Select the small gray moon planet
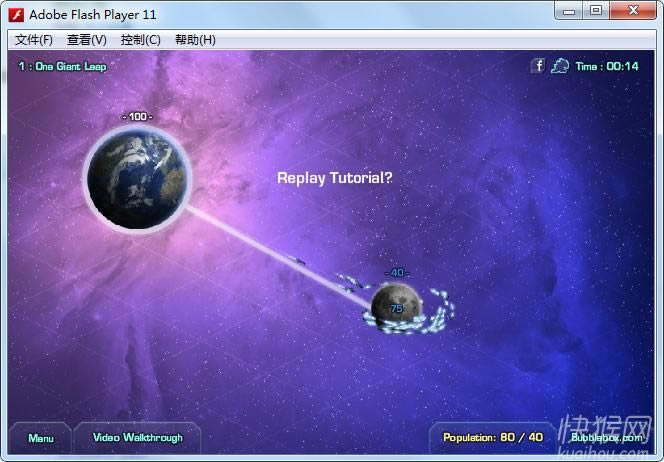Screen dimensions: 664x462 (395, 304)
